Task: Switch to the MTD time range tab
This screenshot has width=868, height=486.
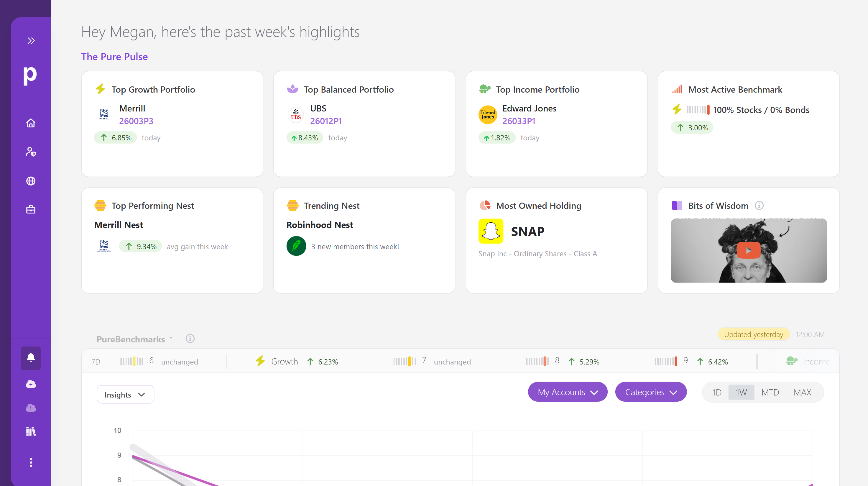Action: (x=770, y=392)
